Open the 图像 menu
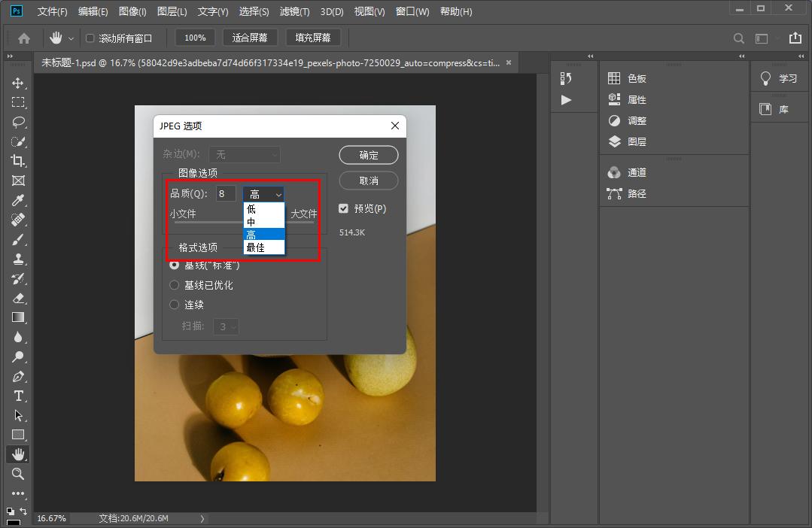 coord(132,11)
